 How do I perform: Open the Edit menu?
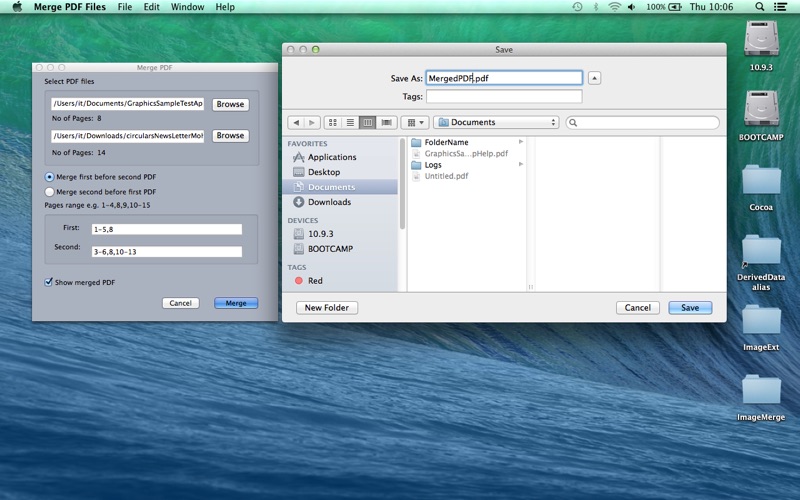(151, 7)
